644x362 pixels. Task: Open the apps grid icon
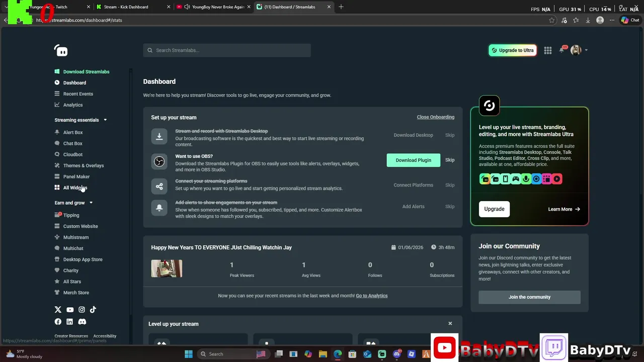click(548, 50)
